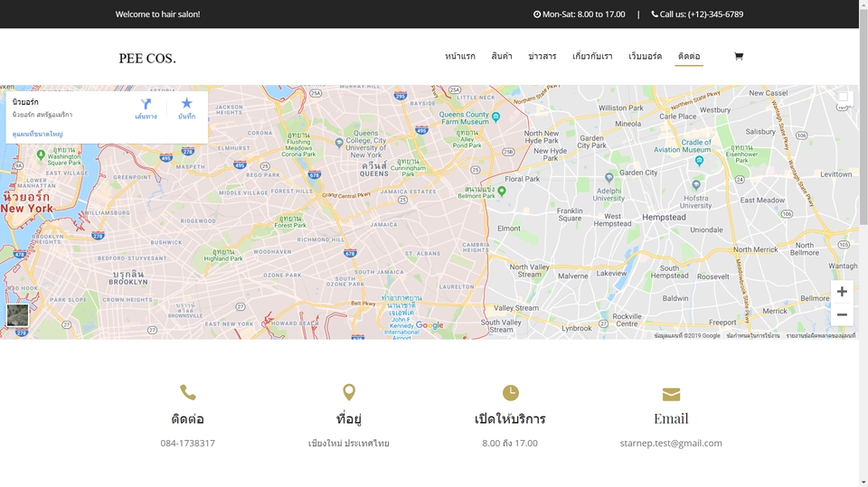
Task: Click the Google logo on map
Action: pyautogui.click(x=429, y=325)
